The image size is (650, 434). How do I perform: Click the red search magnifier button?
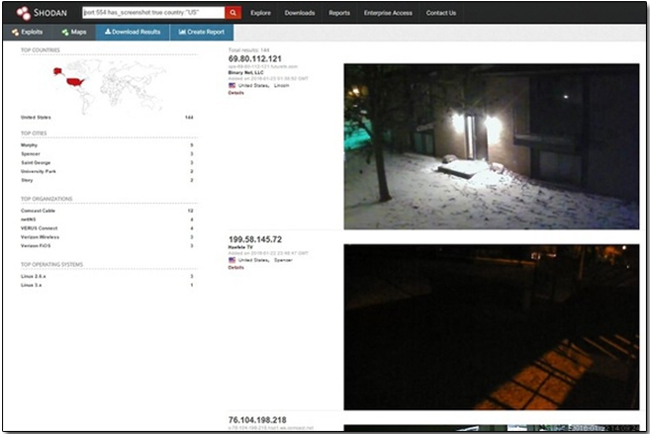[233, 13]
